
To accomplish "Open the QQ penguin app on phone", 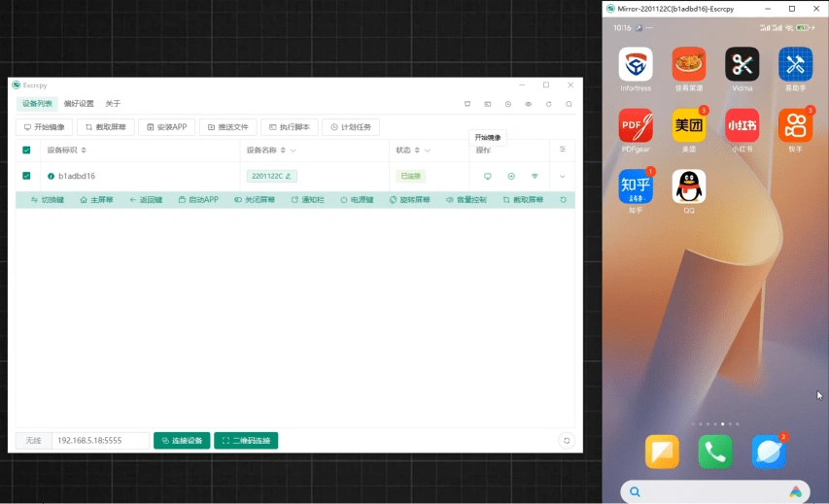I will pyautogui.click(x=688, y=186).
